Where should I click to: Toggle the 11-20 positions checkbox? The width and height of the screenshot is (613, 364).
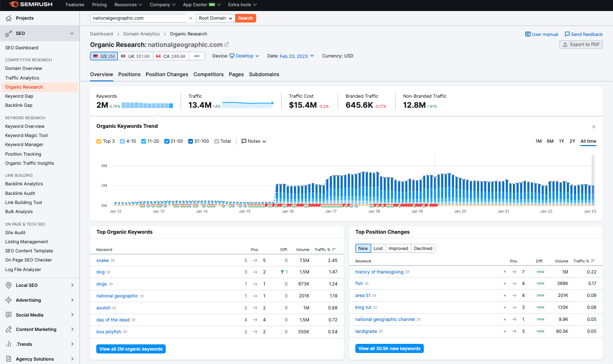144,141
